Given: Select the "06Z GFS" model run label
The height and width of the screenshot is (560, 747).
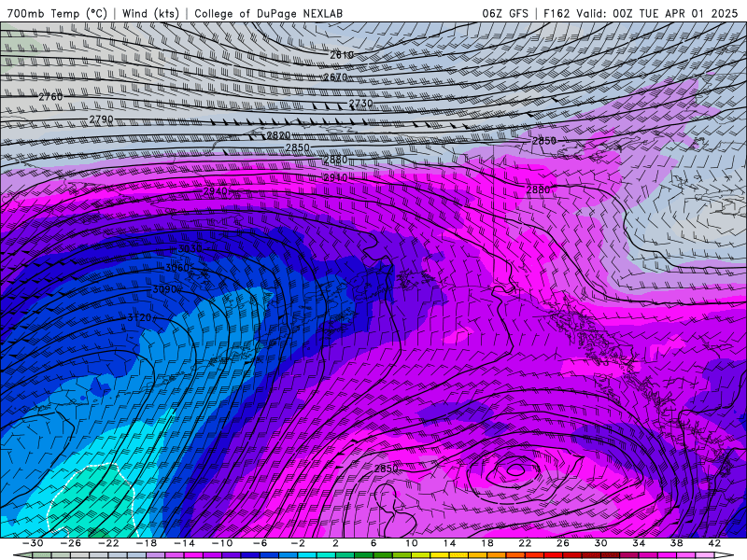Looking at the screenshot, I should click(x=505, y=13).
